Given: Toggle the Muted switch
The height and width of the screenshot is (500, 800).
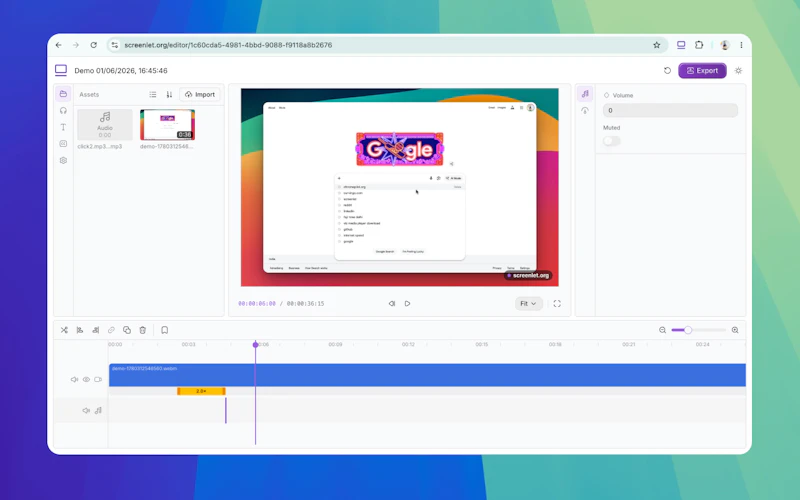Looking at the screenshot, I should tap(612, 141).
